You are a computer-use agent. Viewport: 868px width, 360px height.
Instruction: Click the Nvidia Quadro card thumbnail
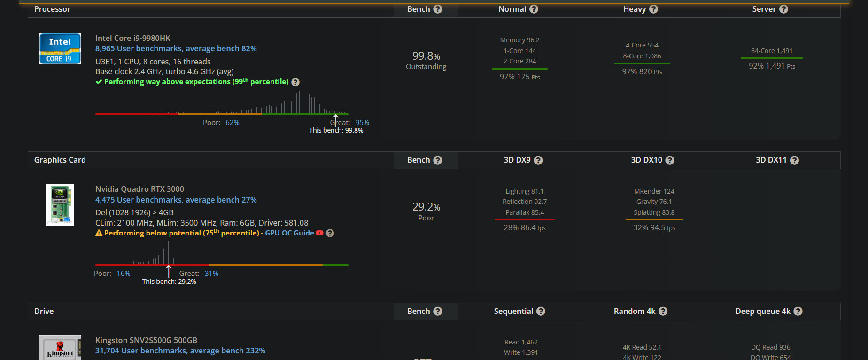coord(60,205)
